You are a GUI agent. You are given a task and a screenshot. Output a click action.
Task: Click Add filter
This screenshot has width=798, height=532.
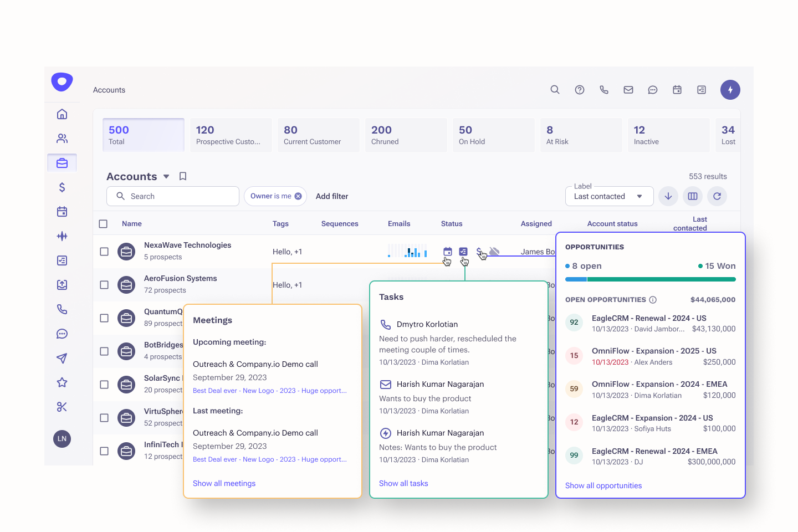pos(332,196)
